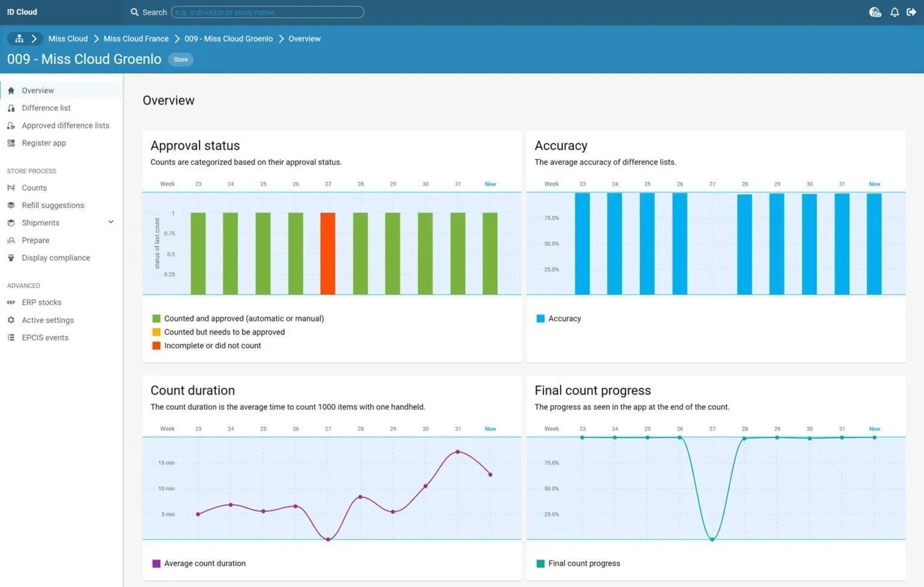The width and height of the screenshot is (924, 587).
Task: Toggle the Counted and approved legend entry
Action: click(238, 318)
